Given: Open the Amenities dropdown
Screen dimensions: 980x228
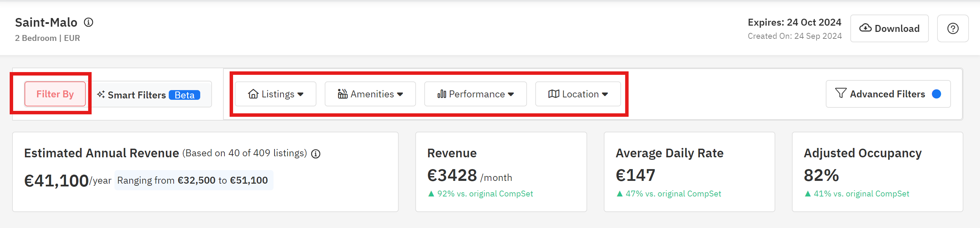Looking at the screenshot, I should point(370,94).
